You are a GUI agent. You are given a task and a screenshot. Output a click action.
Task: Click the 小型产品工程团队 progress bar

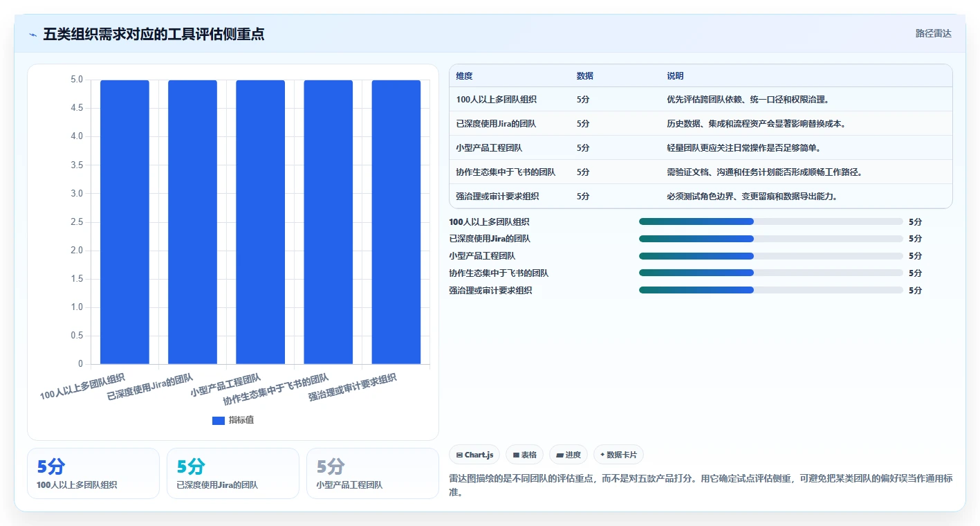771,256
